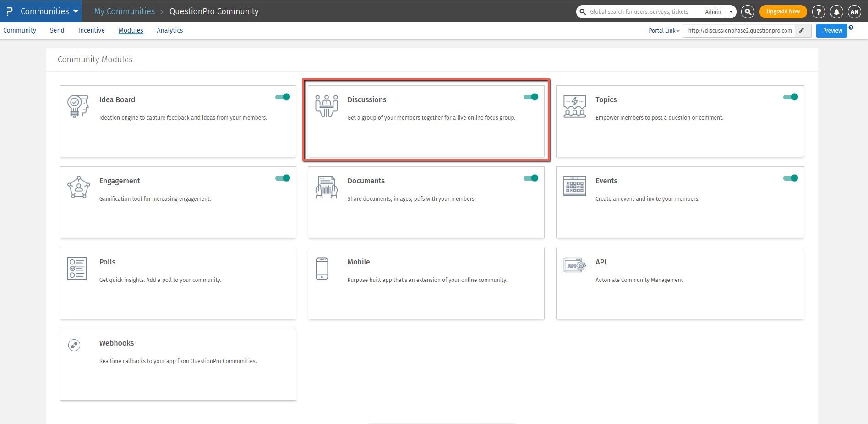
Task: Open the Incentive tab
Action: click(91, 30)
